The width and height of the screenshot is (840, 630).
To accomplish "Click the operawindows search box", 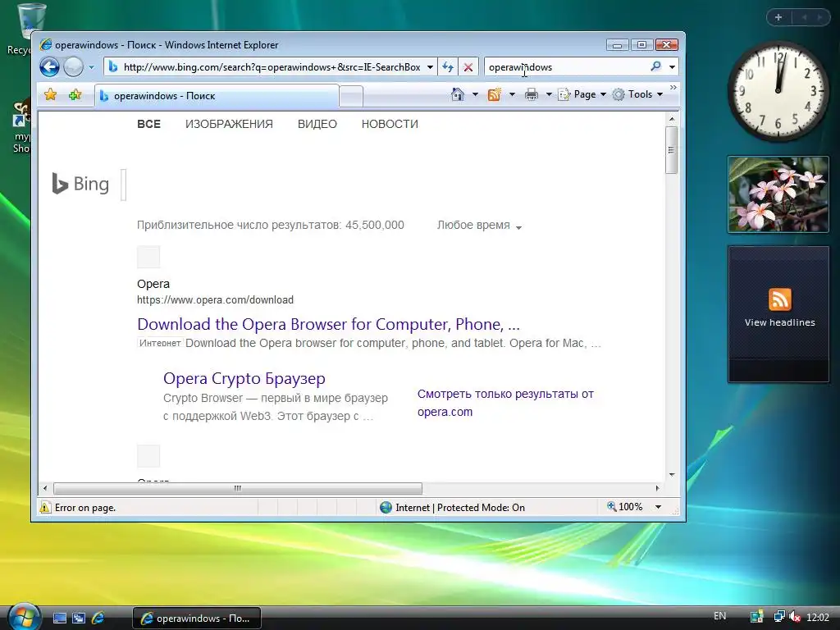I will click(565, 67).
